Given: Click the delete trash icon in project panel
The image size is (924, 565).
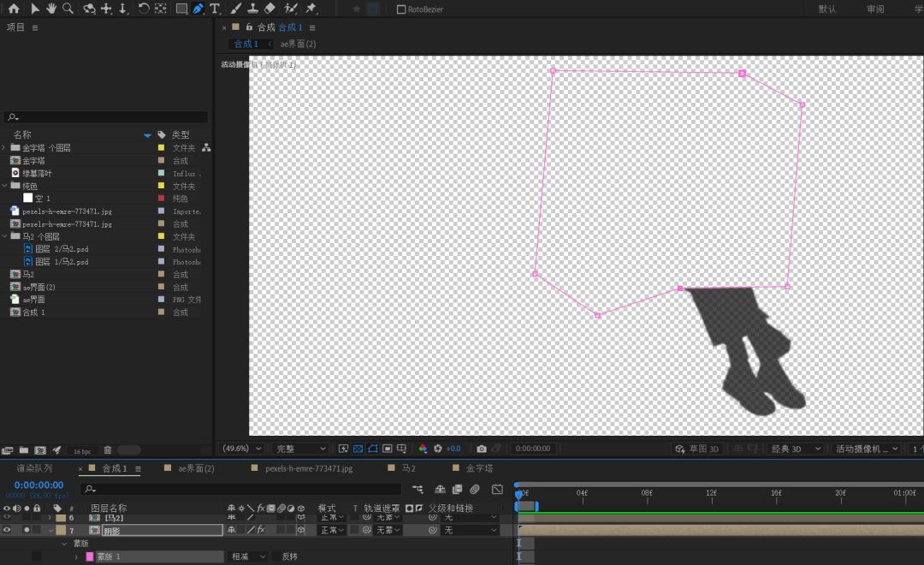Looking at the screenshot, I should (x=108, y=450).
